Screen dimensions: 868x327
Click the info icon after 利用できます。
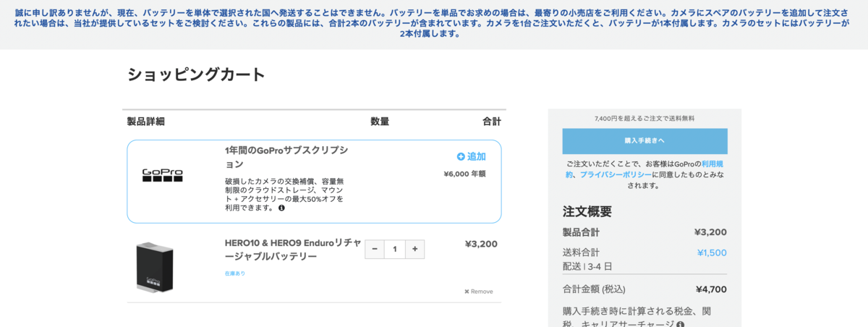click(281, 208)
